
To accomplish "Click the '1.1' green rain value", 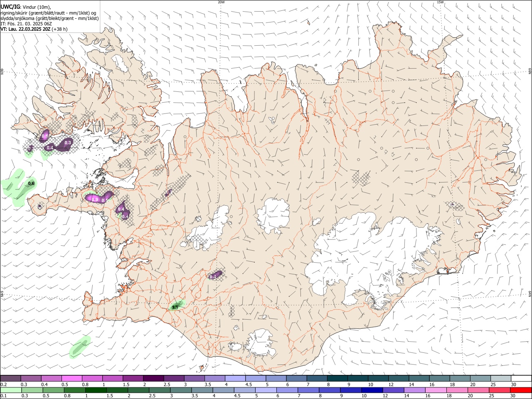I will 175,307.
